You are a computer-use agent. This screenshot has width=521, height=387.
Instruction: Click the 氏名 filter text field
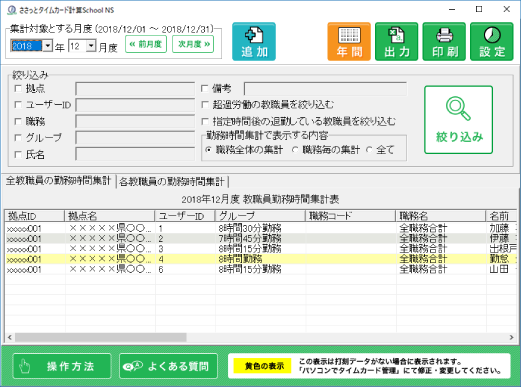coord(135,154)
